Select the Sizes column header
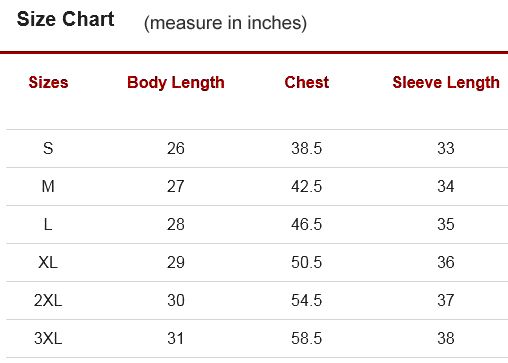The image size is (508, 363). pyautogui.click(x=48, y=82)
